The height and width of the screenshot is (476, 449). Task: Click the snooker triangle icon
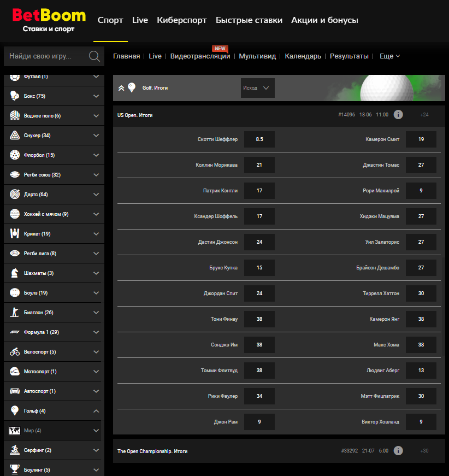(x=15, y=136)
